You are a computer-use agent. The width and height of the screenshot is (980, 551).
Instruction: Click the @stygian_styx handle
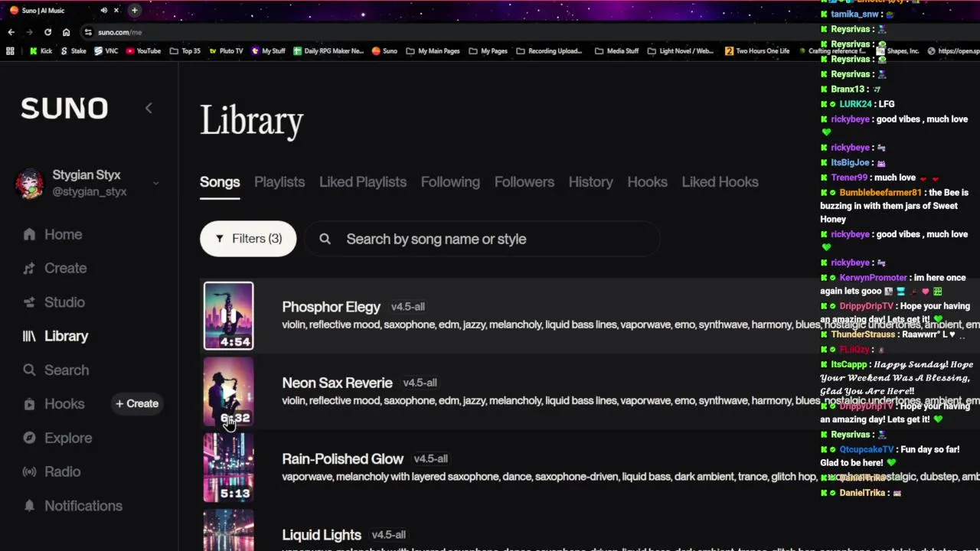(x=90, y=192)
